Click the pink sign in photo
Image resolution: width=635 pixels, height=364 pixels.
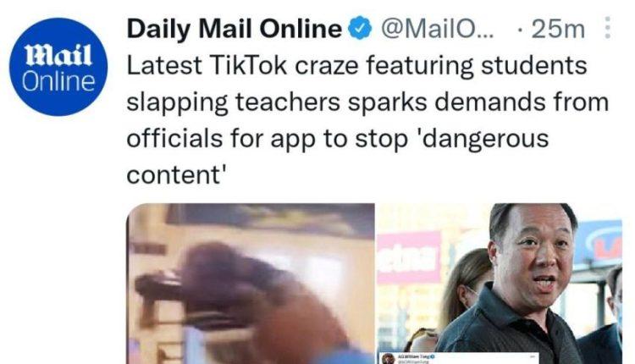coord(409,258)
